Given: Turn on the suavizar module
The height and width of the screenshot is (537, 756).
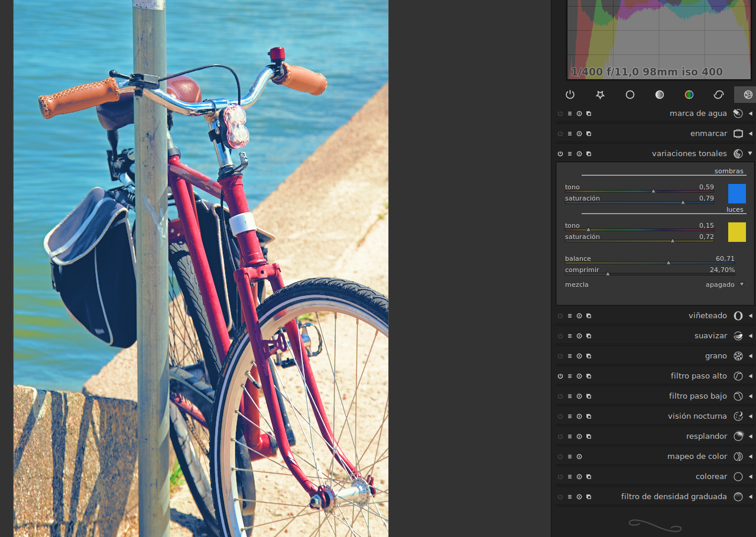Looking at the screenshot, I should [560, 336].
